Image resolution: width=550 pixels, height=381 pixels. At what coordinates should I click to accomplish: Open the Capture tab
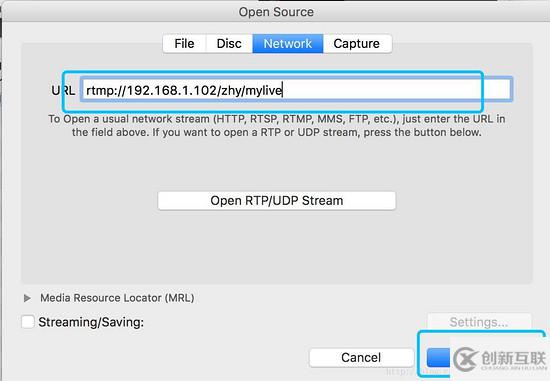click(357, 44)
